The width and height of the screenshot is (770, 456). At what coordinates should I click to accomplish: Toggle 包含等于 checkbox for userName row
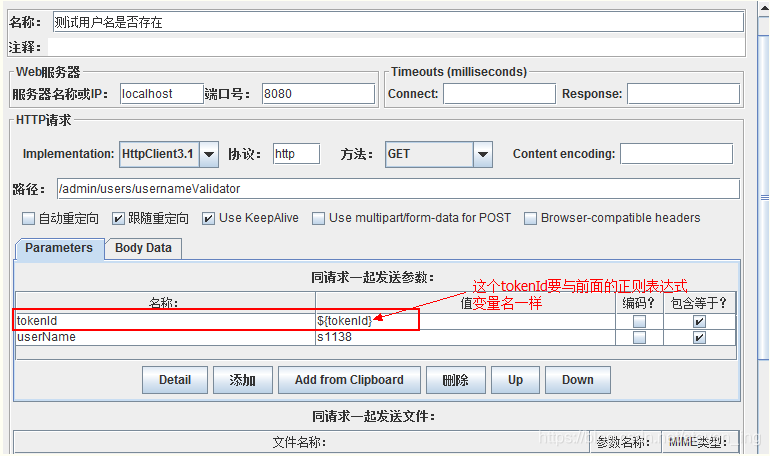tap(699, 338)
